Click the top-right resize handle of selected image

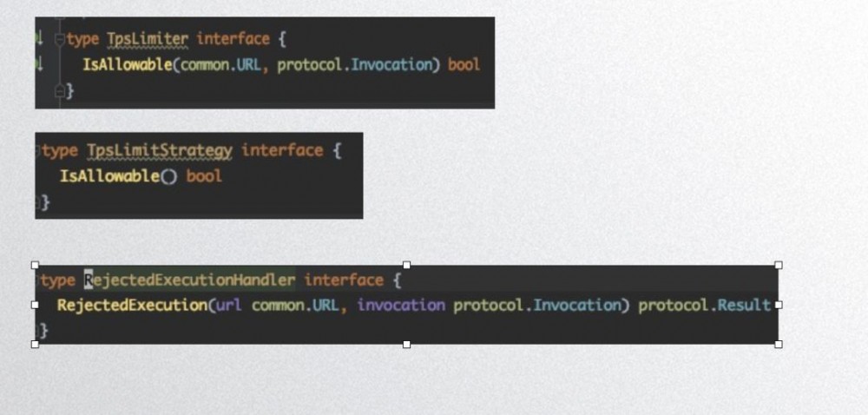point(778,265)
